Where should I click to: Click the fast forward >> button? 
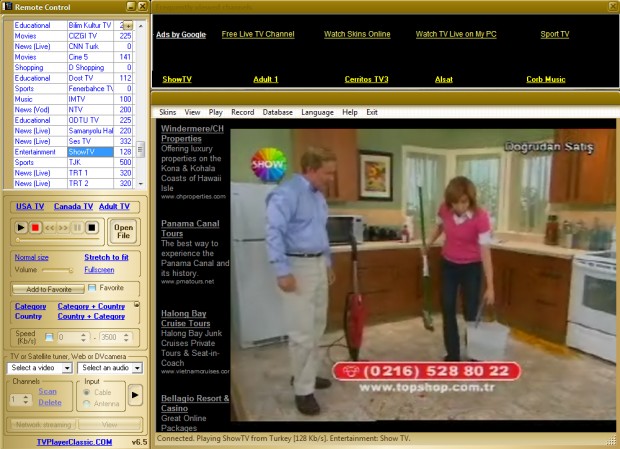coord(63,228)
